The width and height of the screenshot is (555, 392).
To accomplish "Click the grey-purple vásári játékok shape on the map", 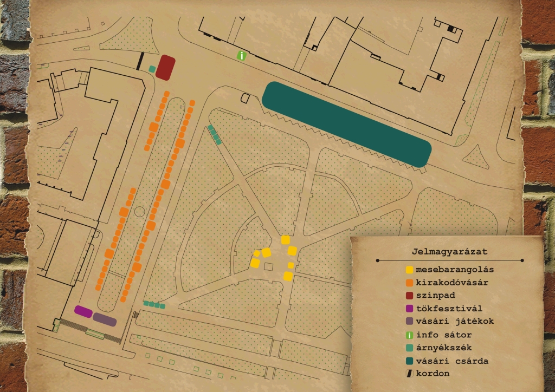I will click(105, 319).
